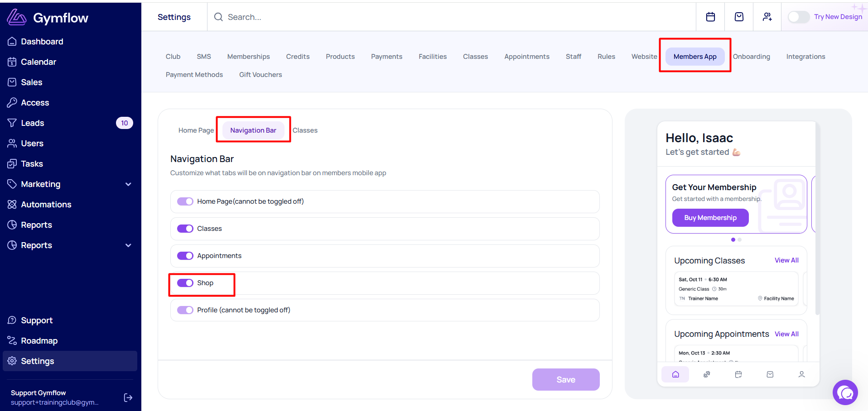Click into the Search field
This screenshot has height=411, width=868.
[x=451, y=17]
